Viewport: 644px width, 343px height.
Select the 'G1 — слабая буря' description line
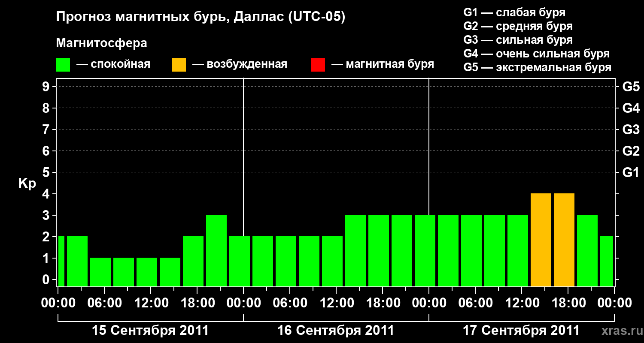(514, 12)
